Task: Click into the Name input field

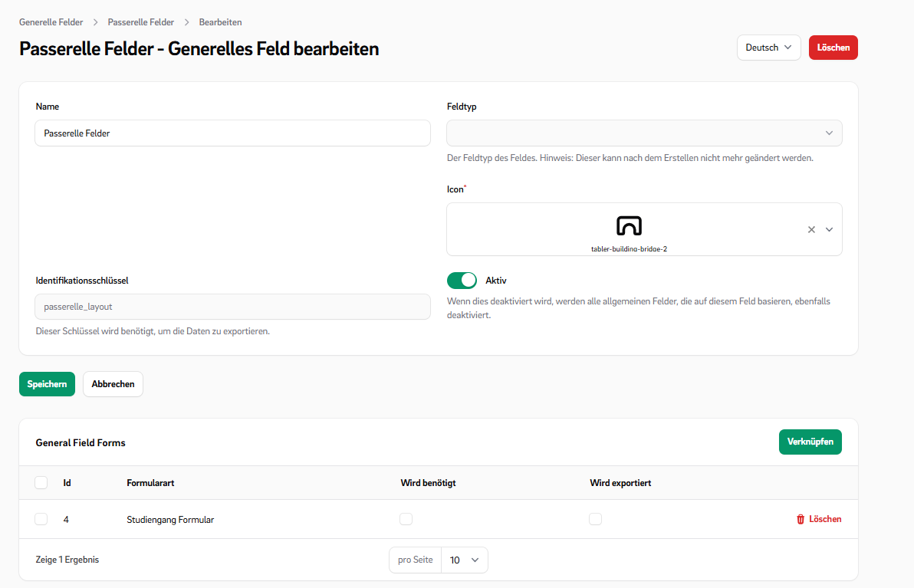Action: pos(232,133)
